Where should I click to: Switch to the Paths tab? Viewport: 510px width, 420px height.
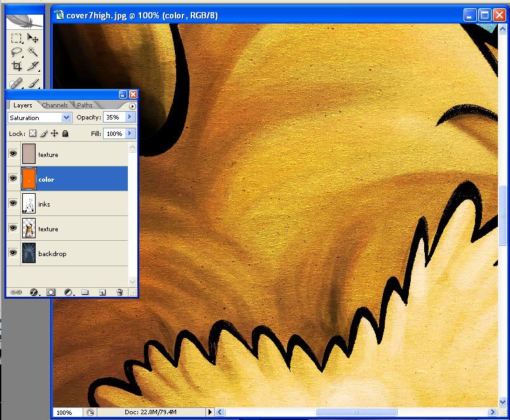85,105
